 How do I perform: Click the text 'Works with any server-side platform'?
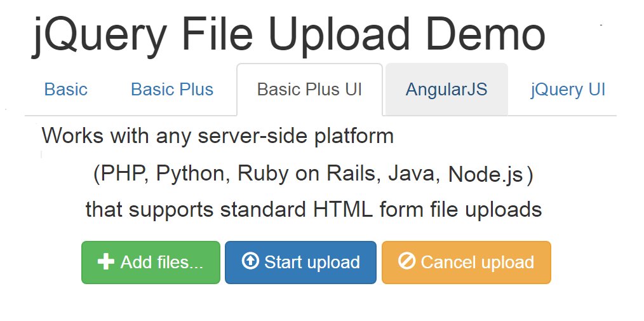pyautogui.click(x=218, y=136)
